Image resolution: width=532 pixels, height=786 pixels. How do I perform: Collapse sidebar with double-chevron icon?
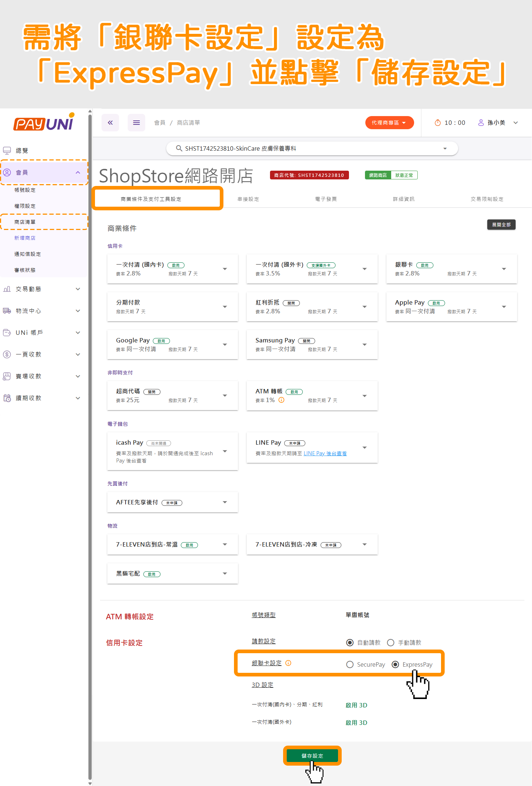coord(110,123)
